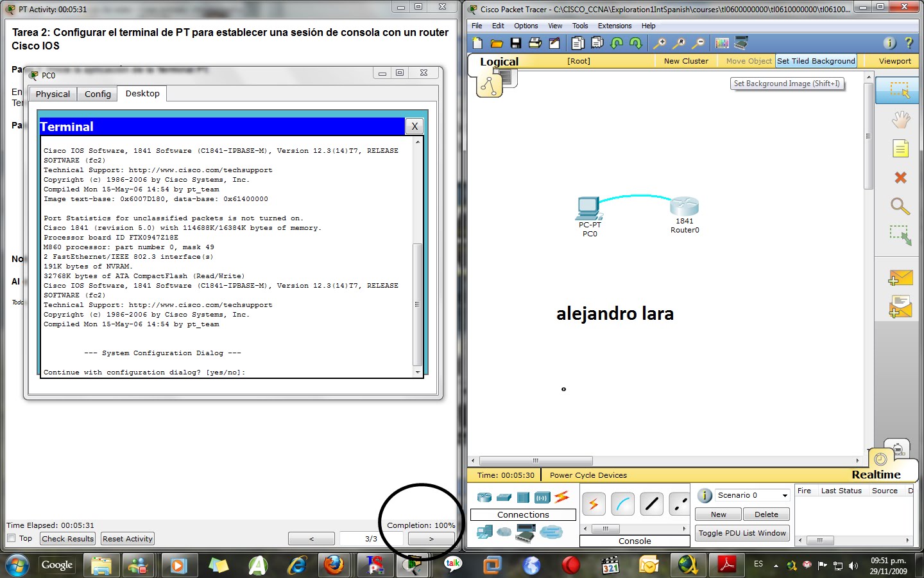The height and width of the screenshot is (578, 924).
Task: Choose the Add Complex PDU envelope tool
Action: coord(901,306)
